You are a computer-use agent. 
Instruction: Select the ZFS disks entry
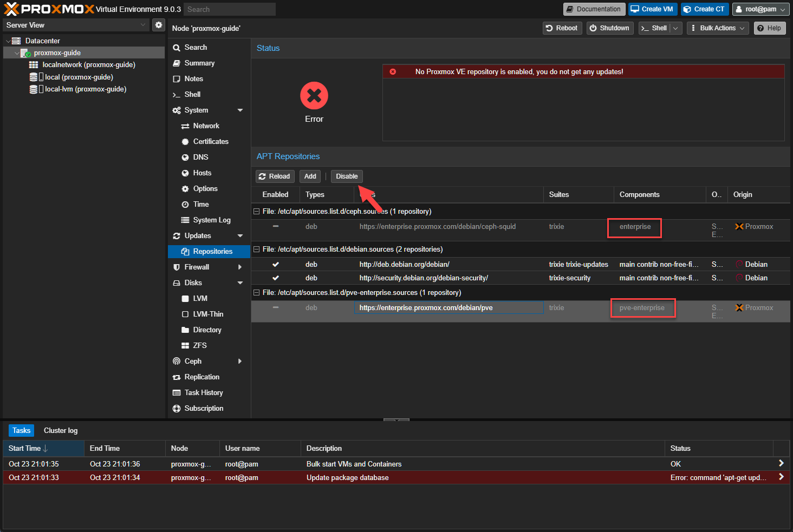pyautogui.click(x=199, y=345)
